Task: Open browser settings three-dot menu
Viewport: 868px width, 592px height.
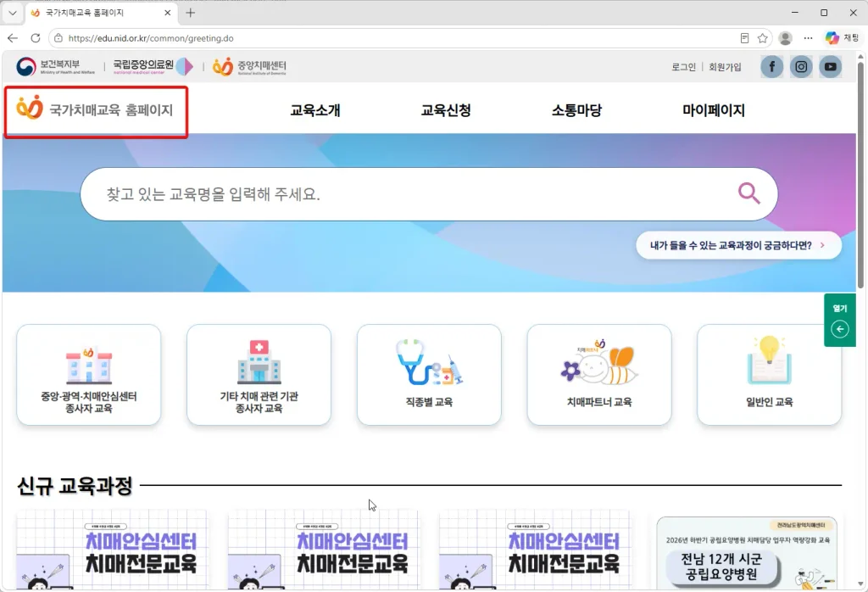Action: (x=808, y=38)
